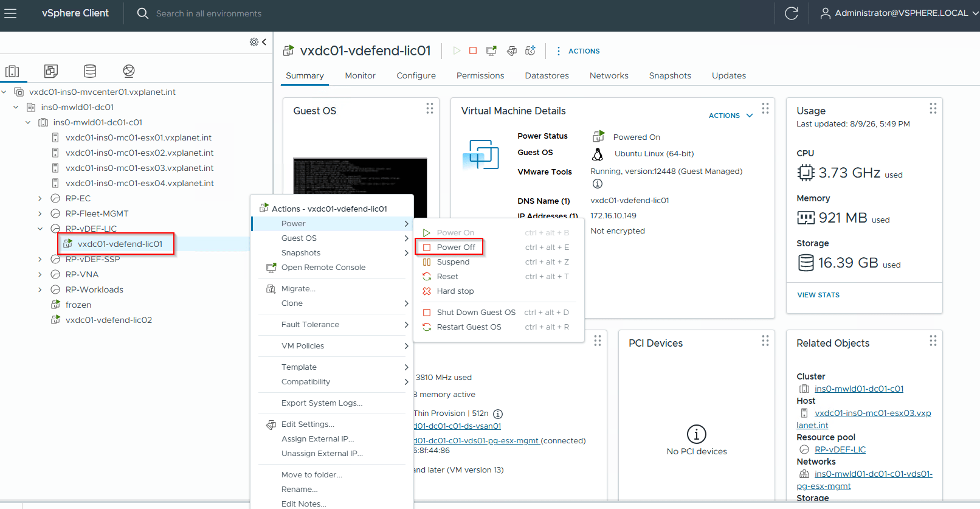Click the Take Snapshot toolbar icon
The height and width of the screenshot is (509, 980).
(x=531, y=50)
